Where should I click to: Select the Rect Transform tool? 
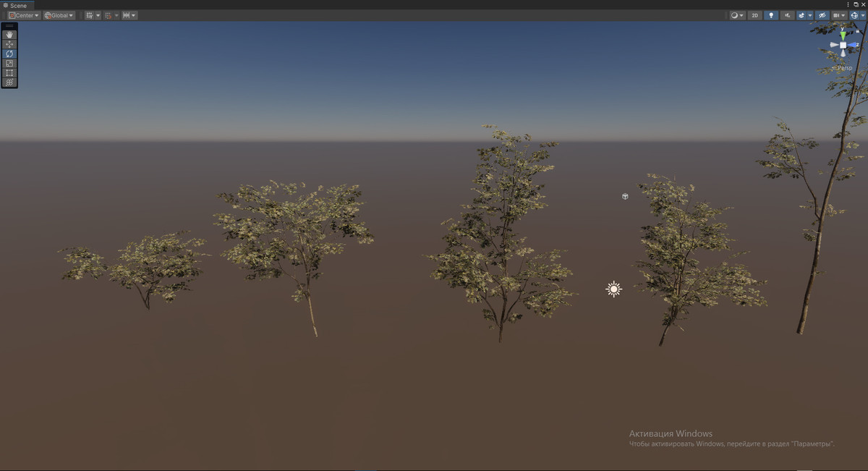pyautogui.click(x=9, y=72)
